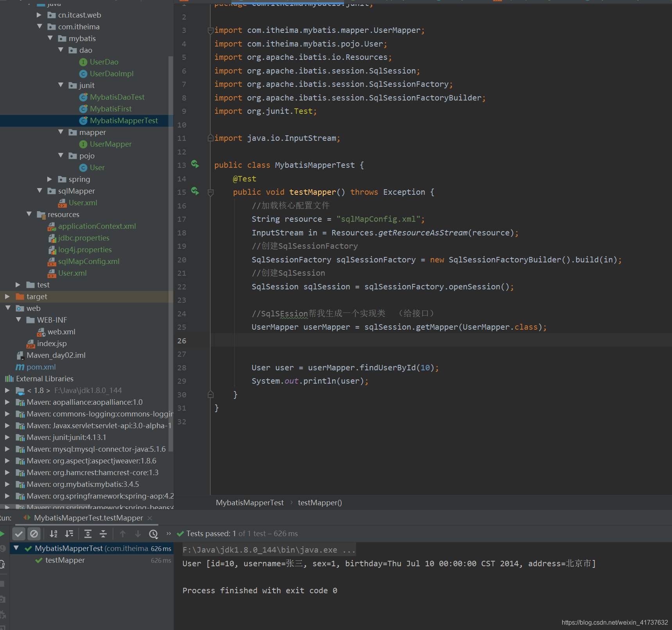The image size is (672, 630).
Task: Open UserDaoImpl class file
Action: 111,74
